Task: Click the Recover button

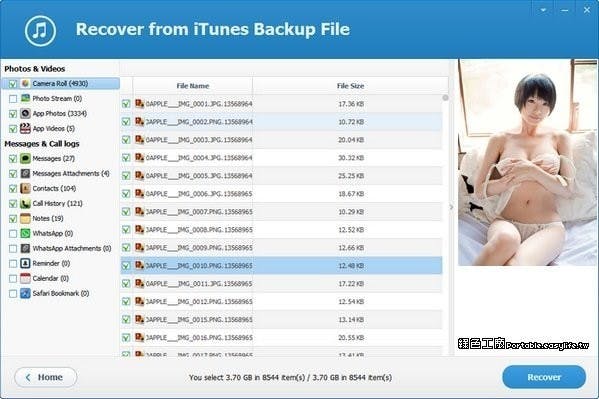Action: 544,377
